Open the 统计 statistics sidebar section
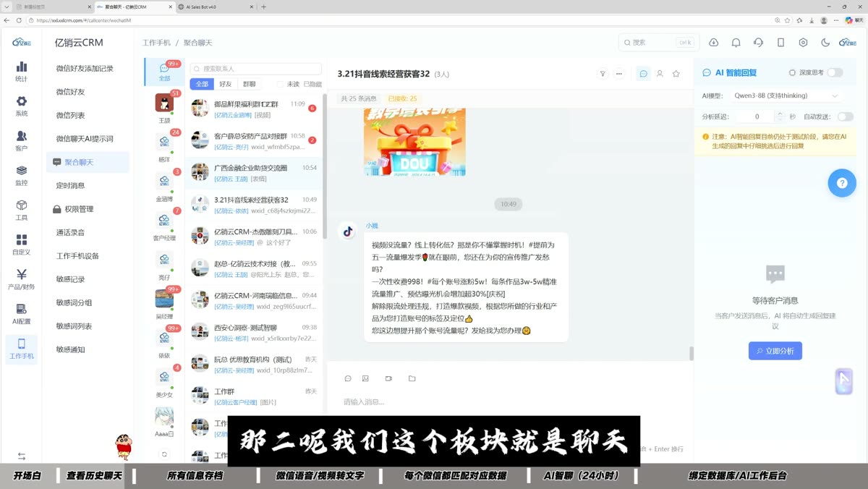Viewport: 868px width, 489px height. [x=22, y=71]
